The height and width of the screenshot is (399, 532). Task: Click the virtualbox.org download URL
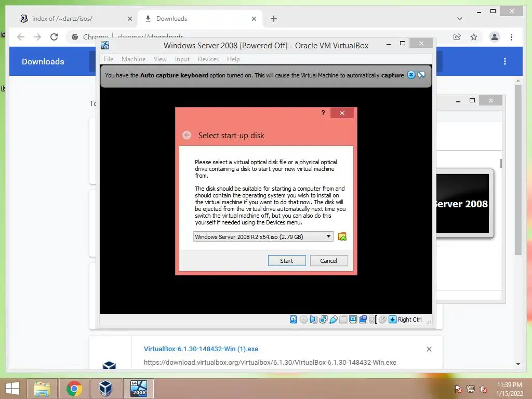tap(270, 362)
